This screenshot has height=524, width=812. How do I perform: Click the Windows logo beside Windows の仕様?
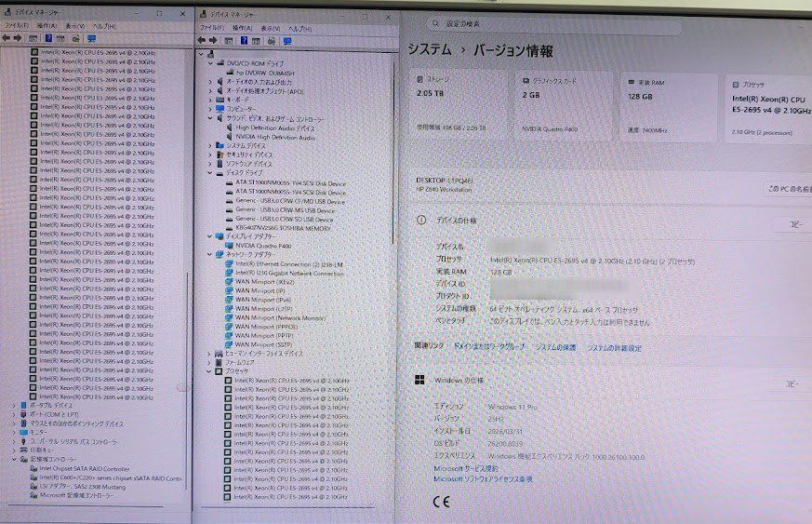[420, 380]
